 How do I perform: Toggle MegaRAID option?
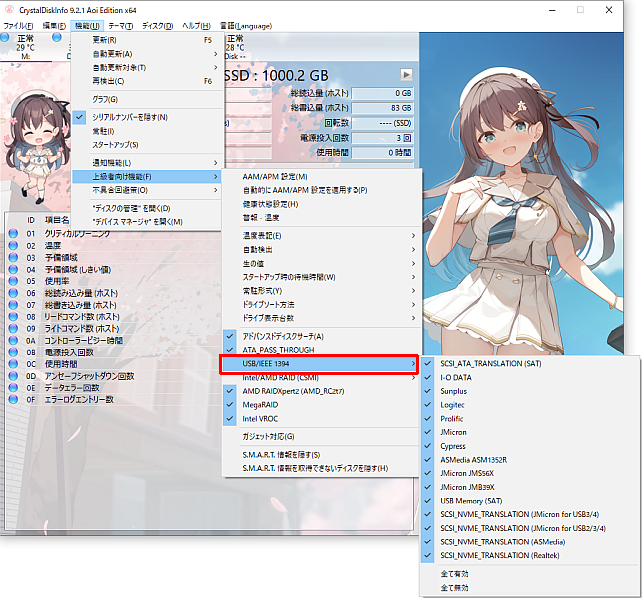(x=321, y=404)
